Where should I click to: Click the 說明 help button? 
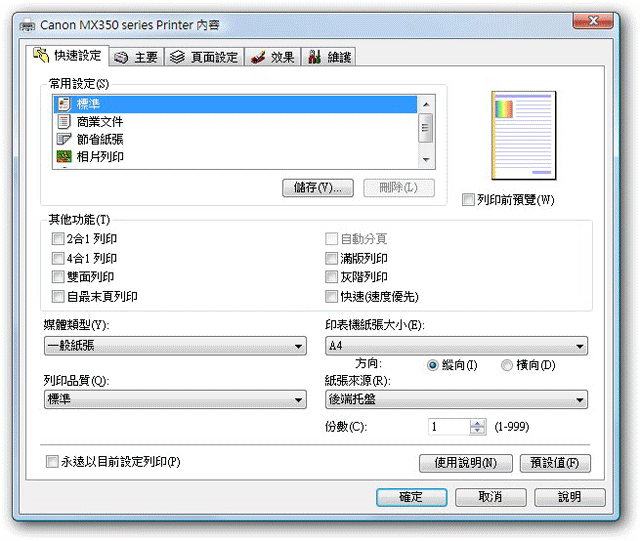click(570, 497)
